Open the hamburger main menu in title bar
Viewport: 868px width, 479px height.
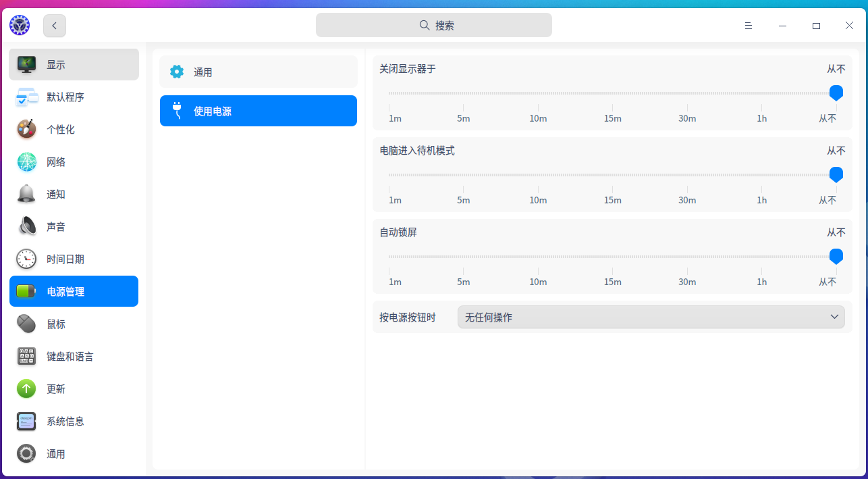(748, 26)
